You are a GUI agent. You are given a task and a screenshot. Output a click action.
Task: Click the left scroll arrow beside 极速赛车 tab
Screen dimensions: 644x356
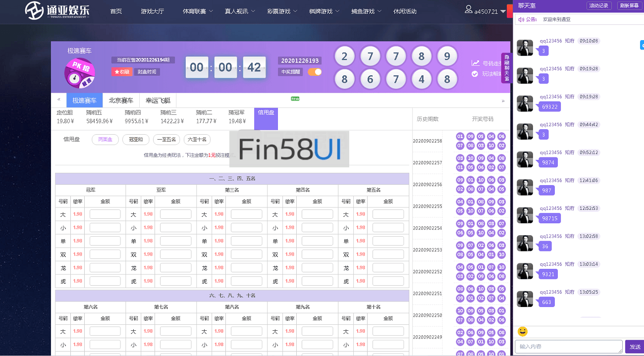(59, 101)
